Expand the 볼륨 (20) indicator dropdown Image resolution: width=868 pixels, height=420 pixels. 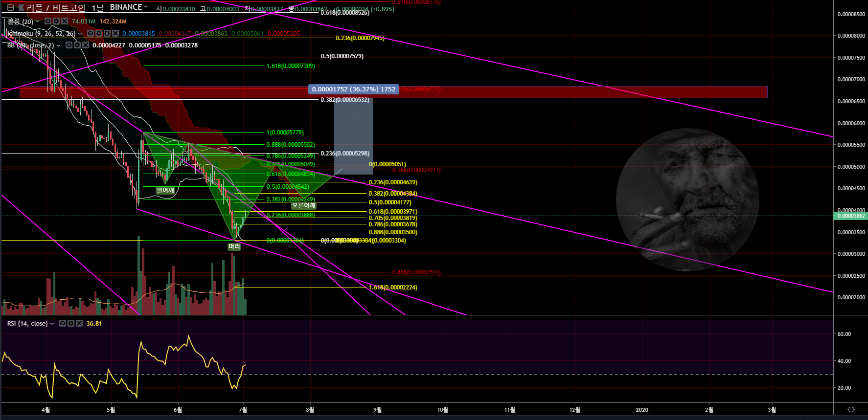pos(38,22)
